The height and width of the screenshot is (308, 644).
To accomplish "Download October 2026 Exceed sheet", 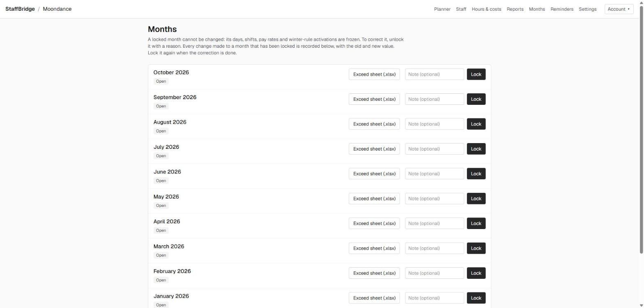I will pyautogui.click(x=374, y=74).
